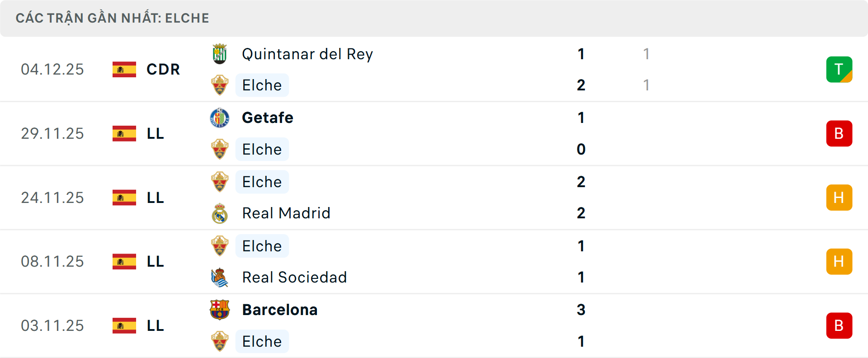Open the match dated 08.11.25
Viewport: 868px width, 358px height.
(52, 262)
